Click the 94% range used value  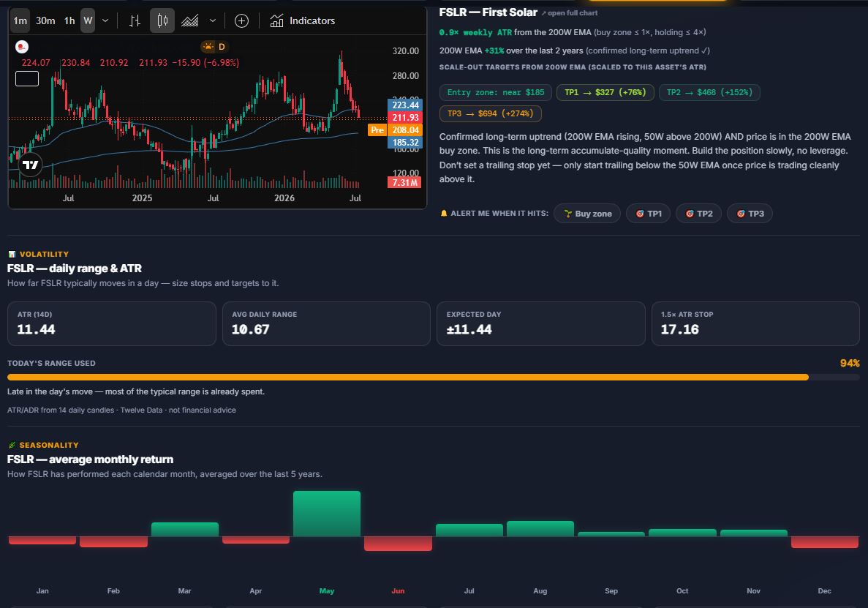coord(850,363)
